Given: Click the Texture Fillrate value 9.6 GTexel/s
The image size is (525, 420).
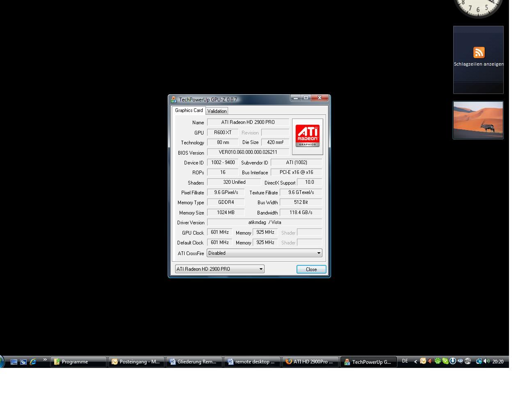Looking at the screenshot, I should tap(301, 192).
